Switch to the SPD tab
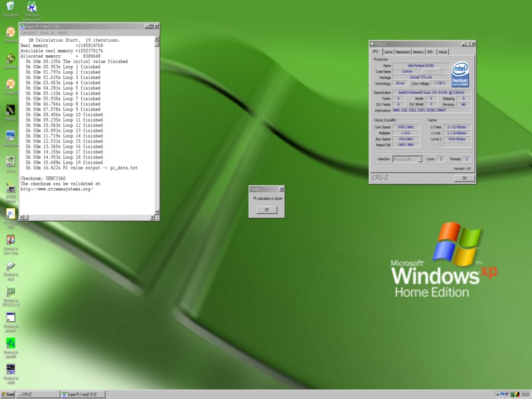The height and width of the screenshot is (399, 532). 430,52
